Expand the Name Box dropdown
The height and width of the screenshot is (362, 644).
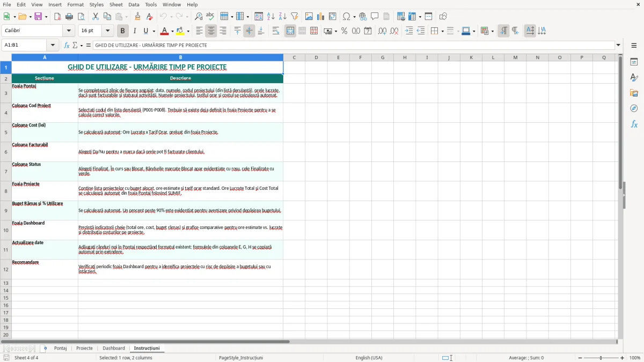[x=53, y=45]
